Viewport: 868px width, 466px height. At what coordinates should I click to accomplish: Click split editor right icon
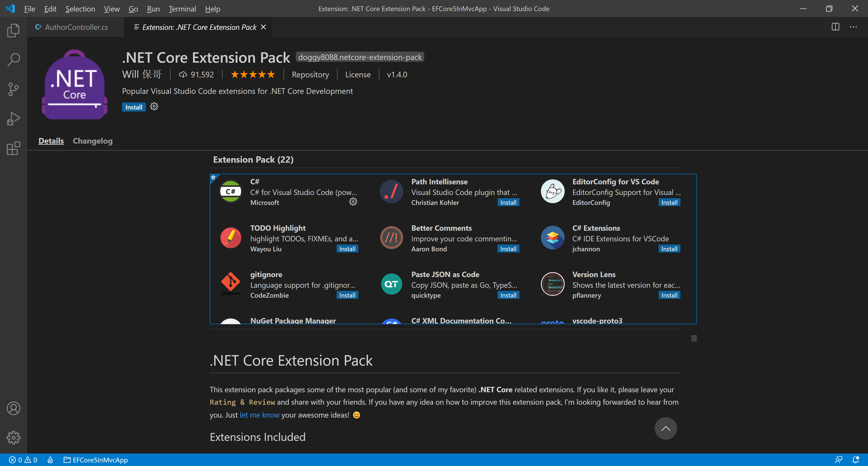click(x=835, y=27)
